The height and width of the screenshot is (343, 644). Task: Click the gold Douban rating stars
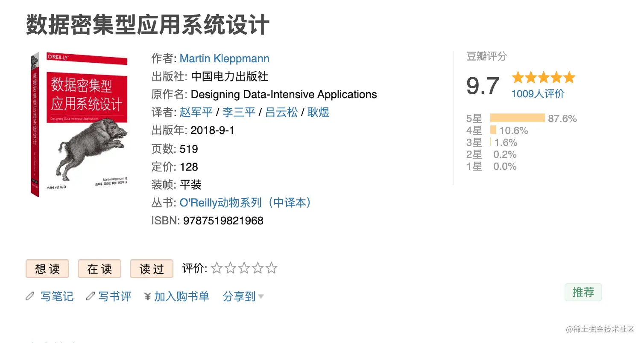coord(544,78)
